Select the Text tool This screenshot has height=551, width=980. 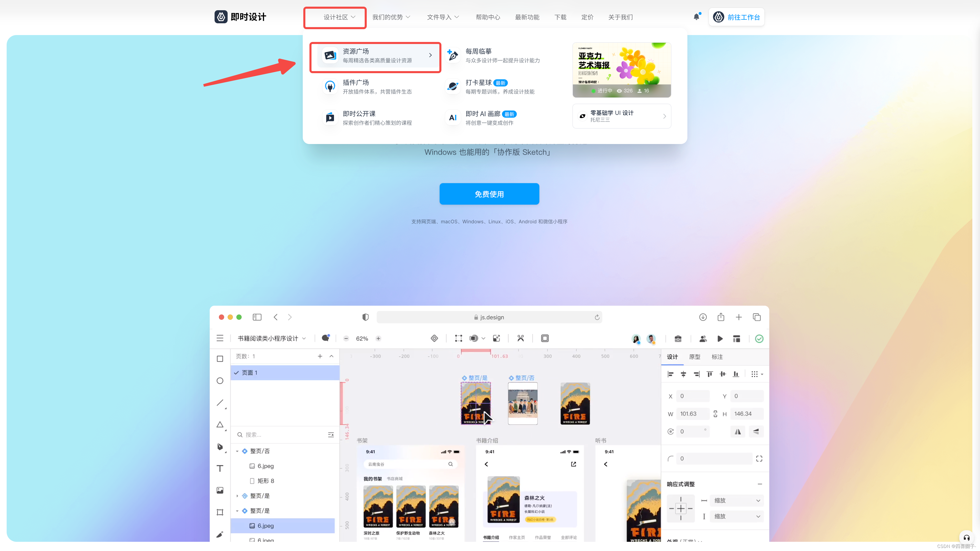tap(220, 468)
